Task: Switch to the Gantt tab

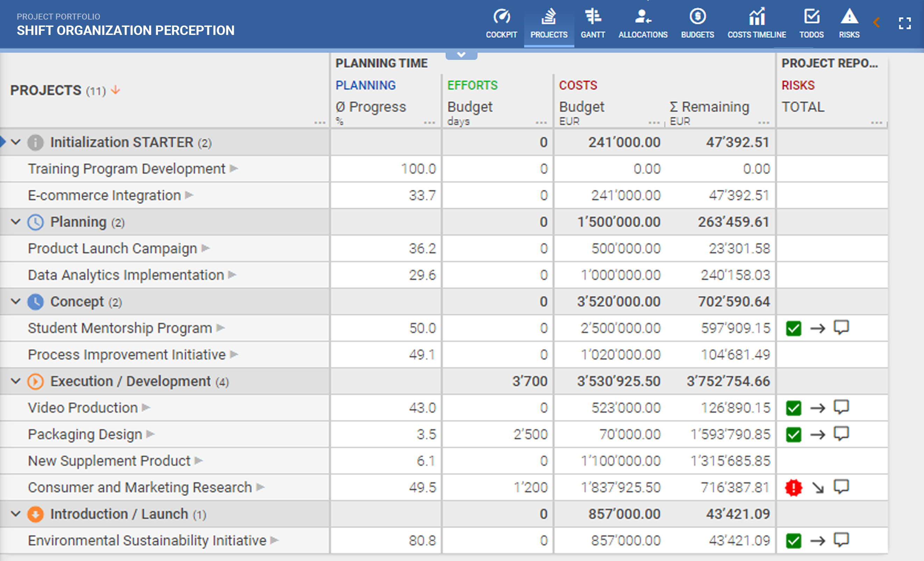Action: 592,24
